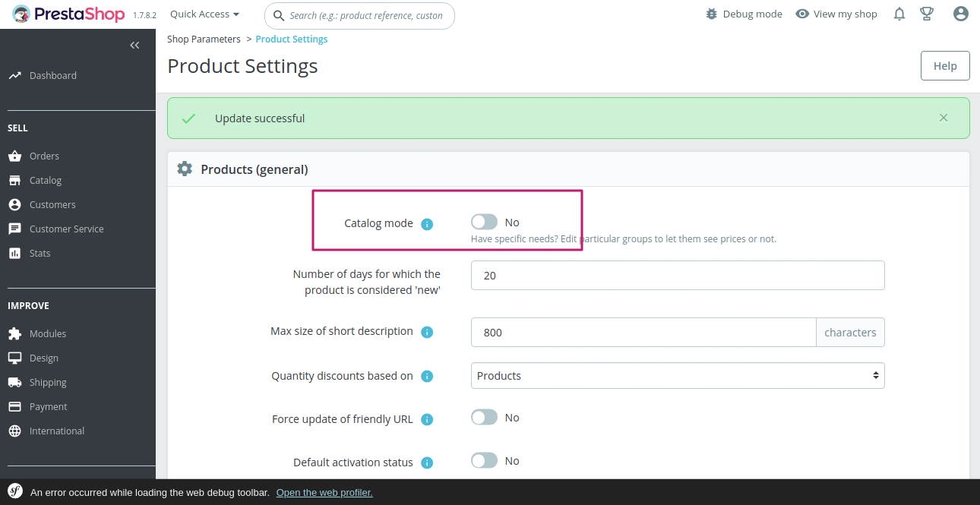Click the days product considered new field
980x505 pixels.
678,275
